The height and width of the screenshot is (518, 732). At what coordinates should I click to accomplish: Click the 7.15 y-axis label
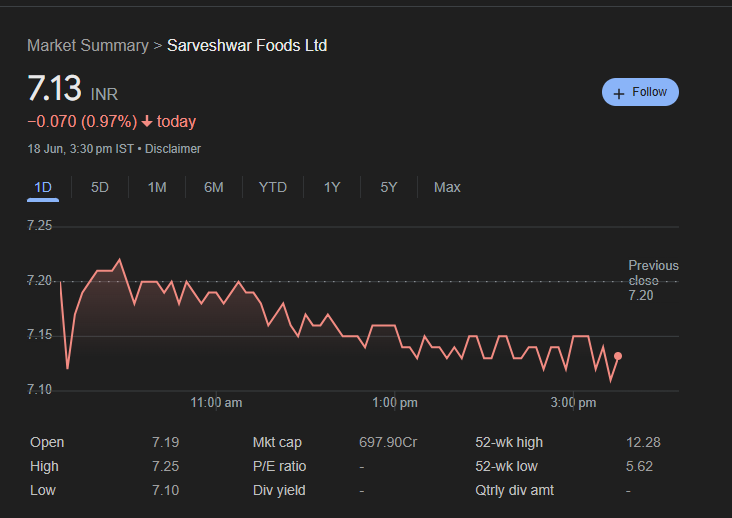39,335
